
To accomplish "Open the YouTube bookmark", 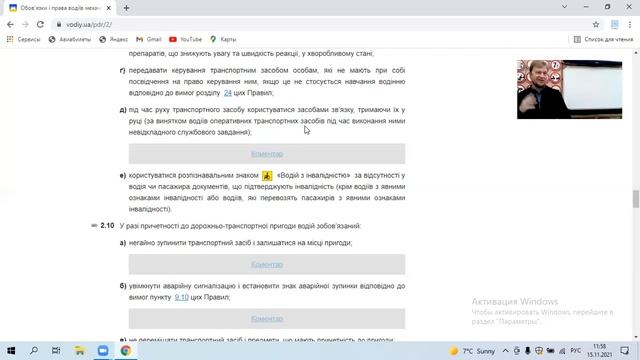I will tap(185, 39).
